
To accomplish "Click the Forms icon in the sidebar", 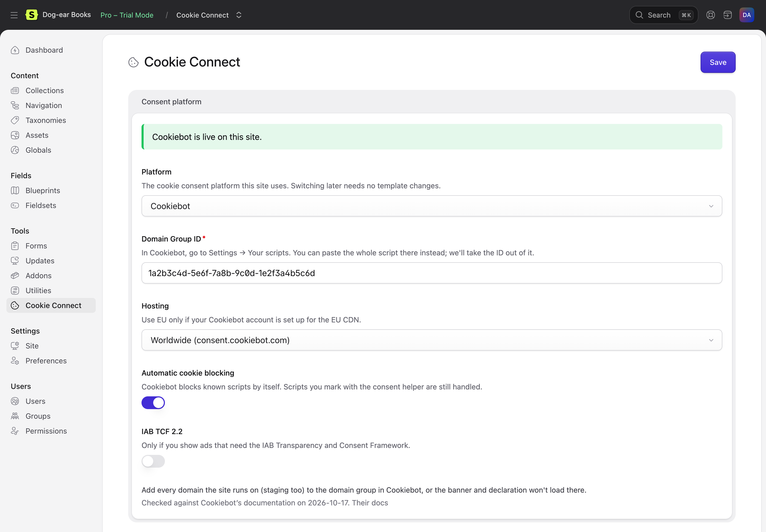I will tap(15, 246).
